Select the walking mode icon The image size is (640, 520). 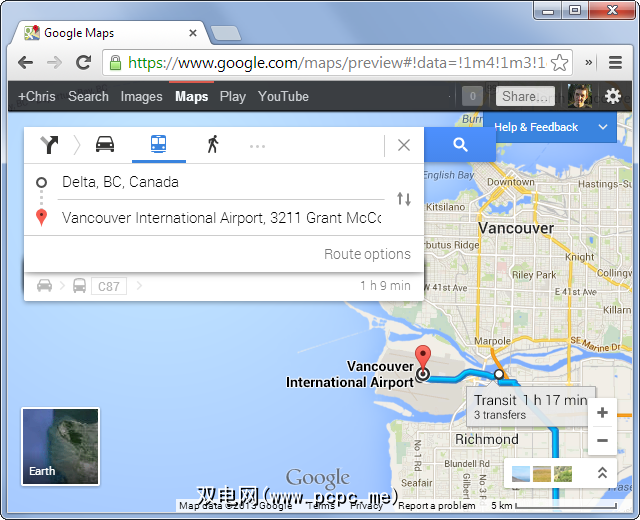pos(213,144)
